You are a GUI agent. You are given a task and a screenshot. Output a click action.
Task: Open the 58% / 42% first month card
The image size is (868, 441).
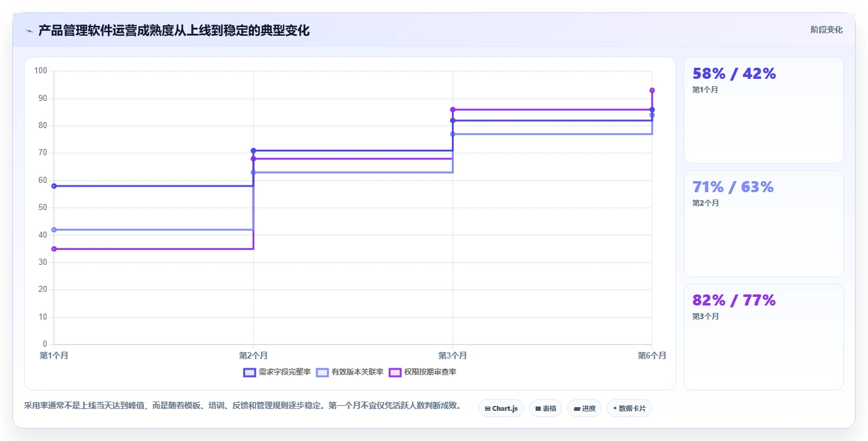click(x=764, y=110)
